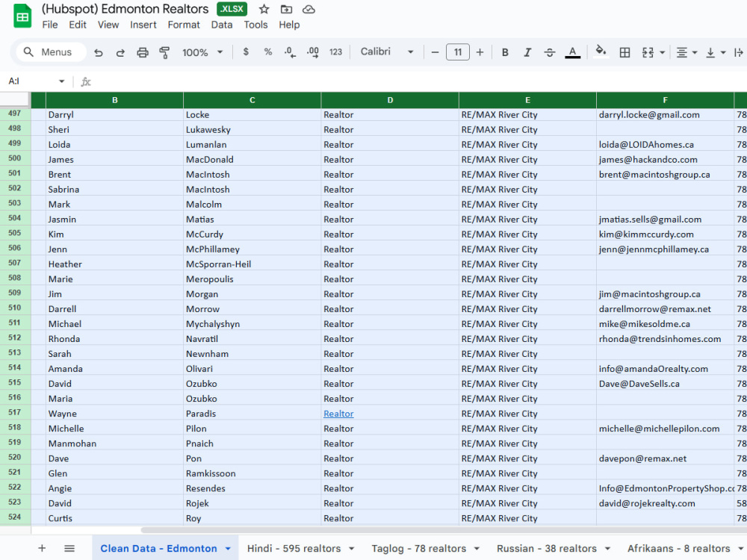Move the file to a folder
The height and width of the screenshot is (560, 747).
(286, 9)
